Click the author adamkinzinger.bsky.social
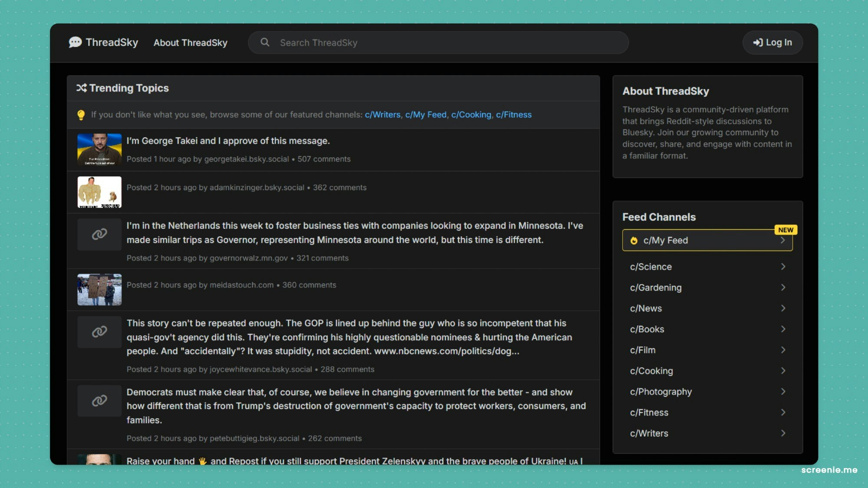This screenshot has width=868, height=488. click(257, 188)
